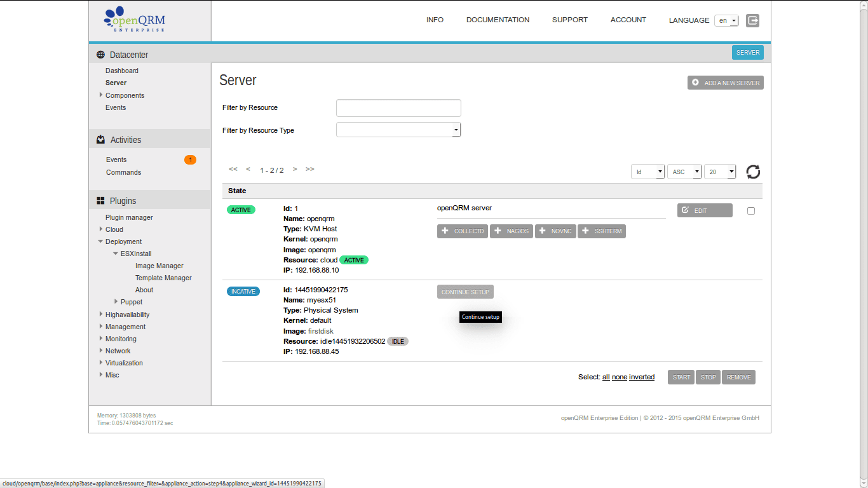
Task: Click the refresh table icon
Action: (753, 172)
